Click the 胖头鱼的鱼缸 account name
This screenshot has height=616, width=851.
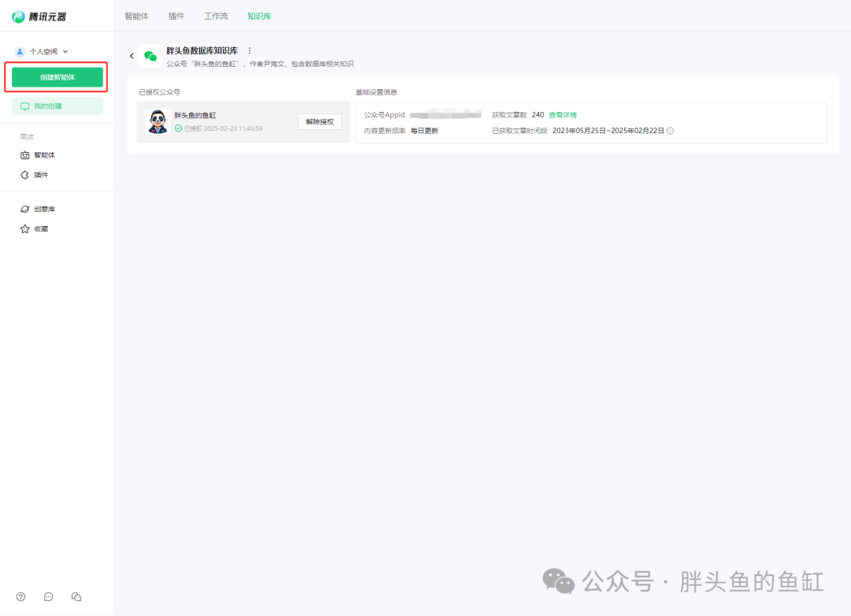(195, 115)
